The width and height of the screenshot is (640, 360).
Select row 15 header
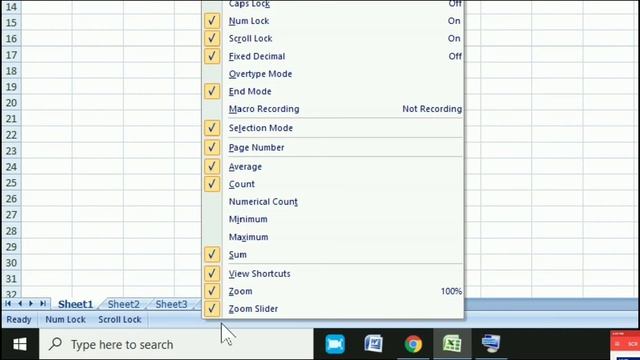point(11,23)
